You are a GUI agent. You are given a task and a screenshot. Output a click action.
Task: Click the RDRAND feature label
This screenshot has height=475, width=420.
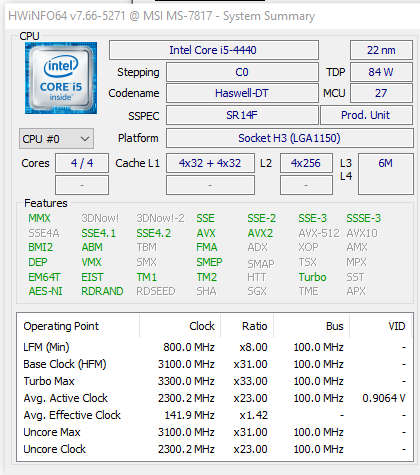point(102,291)
